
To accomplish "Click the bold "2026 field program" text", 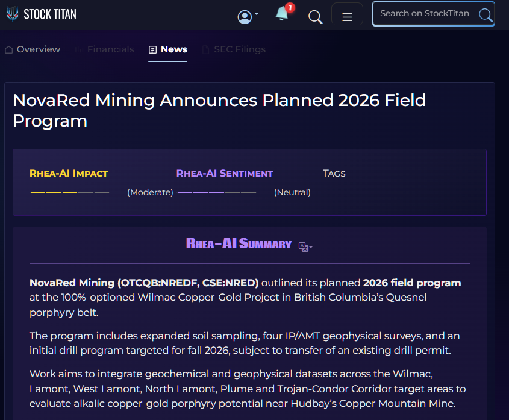I will 412,283.
